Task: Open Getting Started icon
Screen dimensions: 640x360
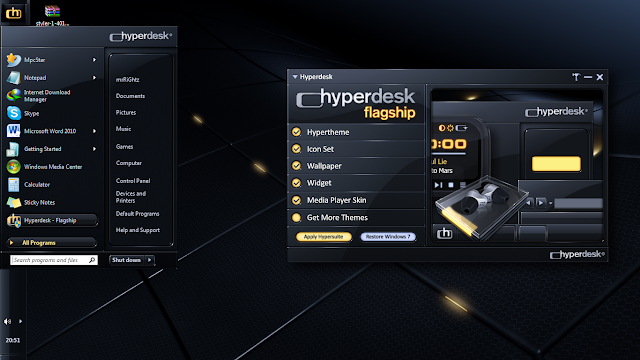Action: click(13, 149)
